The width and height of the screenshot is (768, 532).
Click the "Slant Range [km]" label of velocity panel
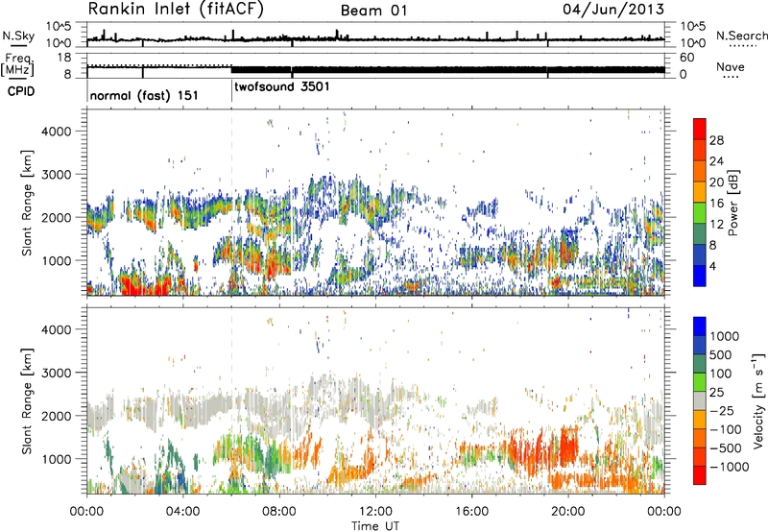[27, 401]
